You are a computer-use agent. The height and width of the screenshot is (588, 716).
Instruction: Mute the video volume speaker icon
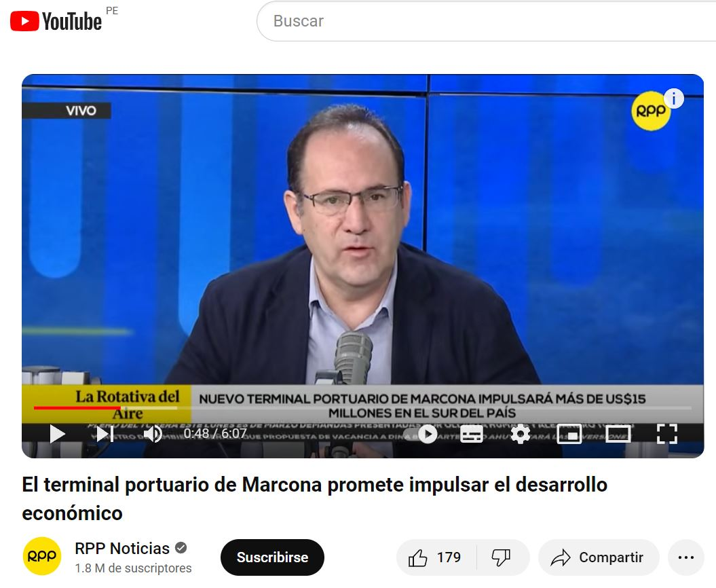153,434
